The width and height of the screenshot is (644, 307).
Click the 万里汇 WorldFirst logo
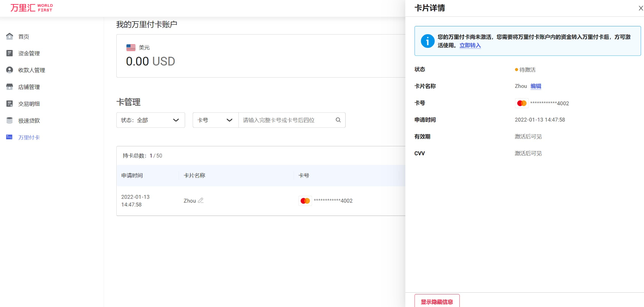(x=31, y=8)
